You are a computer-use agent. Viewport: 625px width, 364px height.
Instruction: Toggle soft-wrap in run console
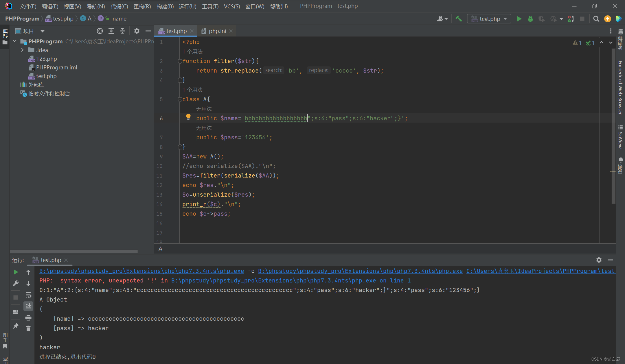[28, 295]
